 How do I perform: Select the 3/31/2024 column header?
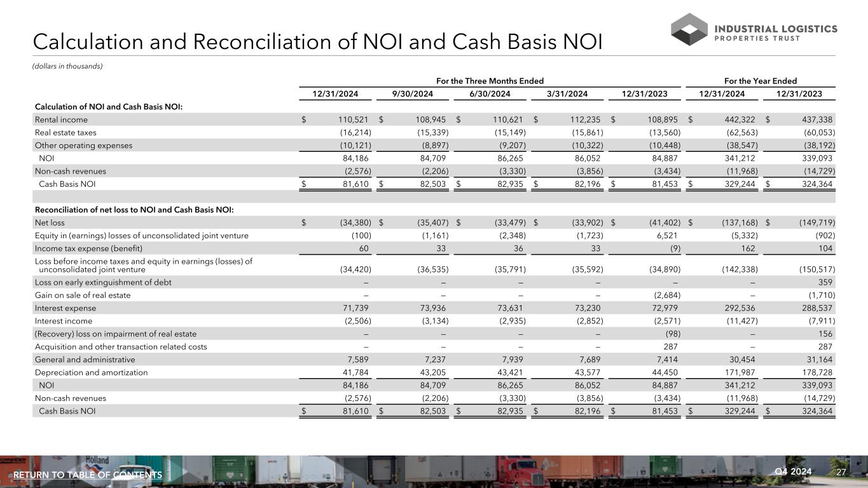click(x=567, y=93)
